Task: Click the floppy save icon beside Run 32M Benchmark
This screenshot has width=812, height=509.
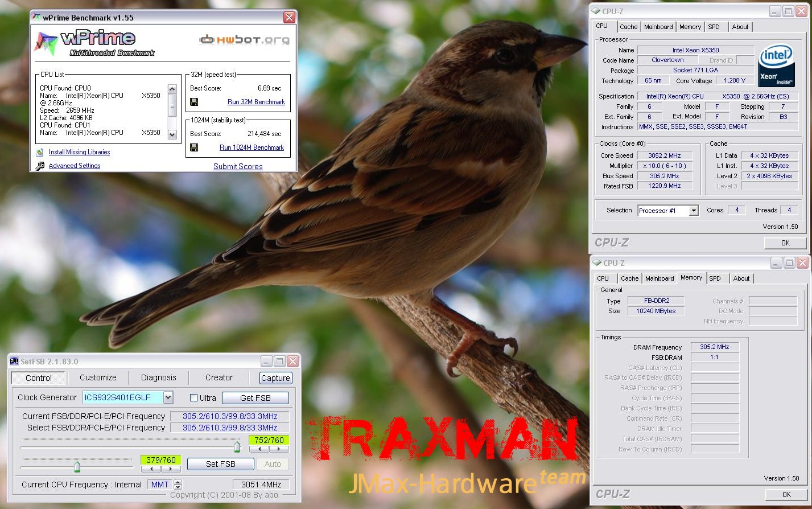Action: coord(194,102)
